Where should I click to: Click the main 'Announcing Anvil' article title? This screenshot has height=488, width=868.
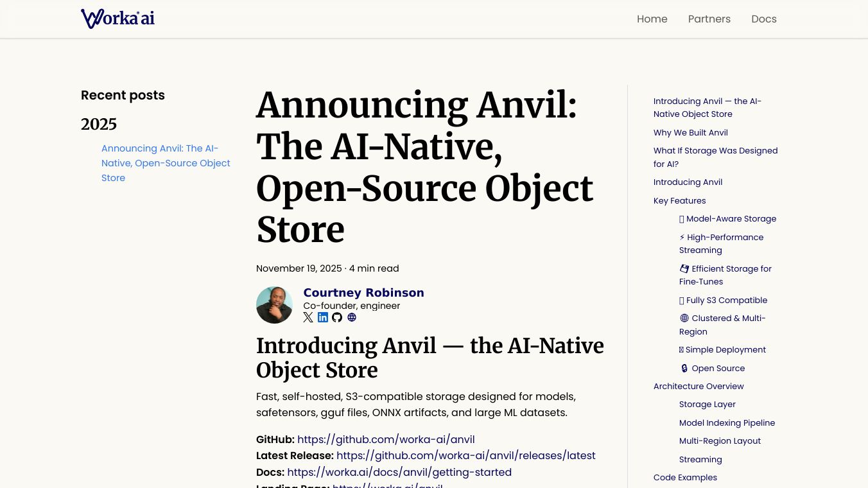[424, 167]
